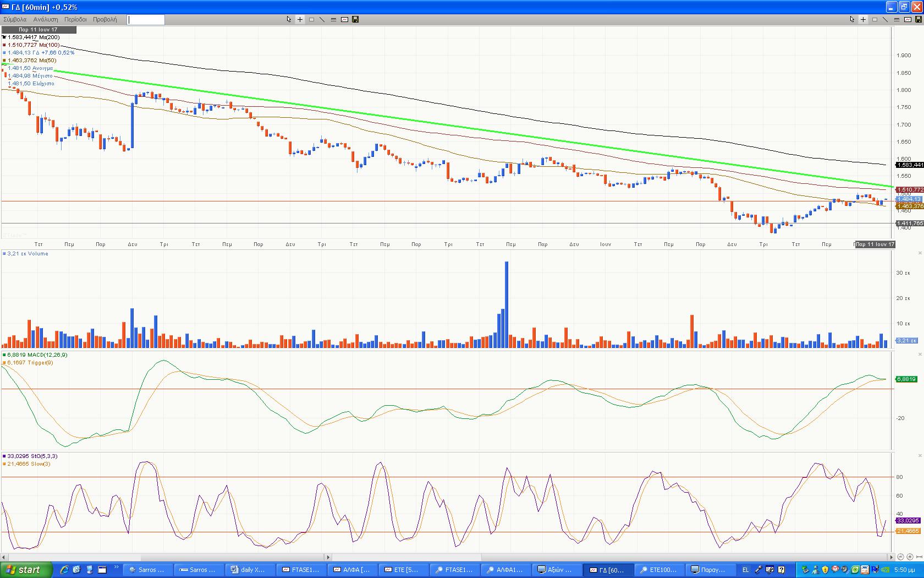The width and height of the screenshot is (924, 578).
Task: Click the horizontal scrollbar right arrow
Action: coord(892,557)
